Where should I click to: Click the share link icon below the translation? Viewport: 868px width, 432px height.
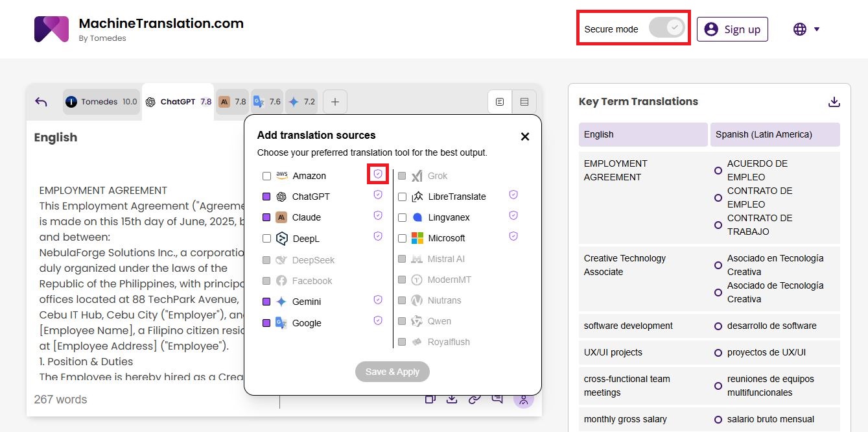475,399
